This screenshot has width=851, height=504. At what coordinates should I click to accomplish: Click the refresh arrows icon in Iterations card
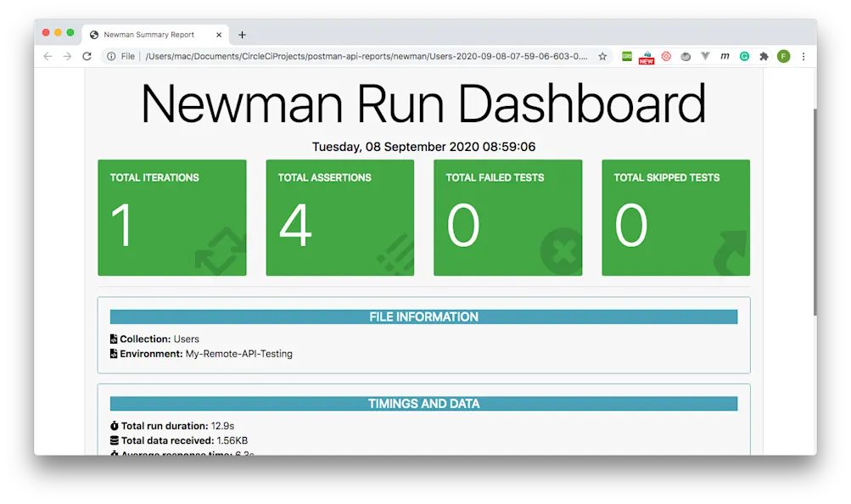pyautogui.click(x=221, y=251)
